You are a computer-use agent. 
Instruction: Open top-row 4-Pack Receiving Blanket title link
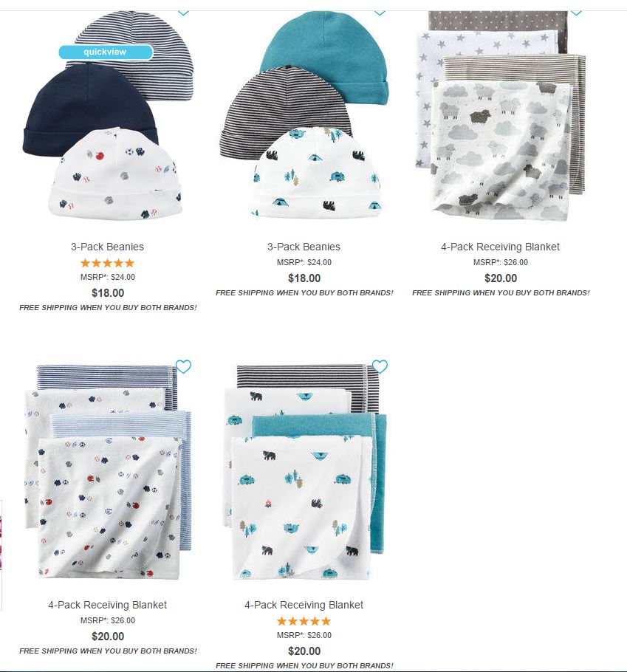[x=501, y=247]
